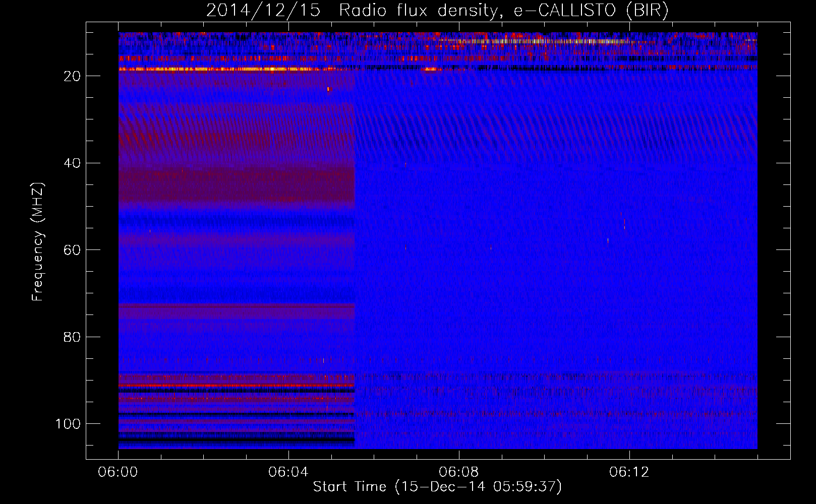Click the 'Start Time (15-Dec-14 05:59:37)' x-axis label
The height and width of the screenshot is (504, 816).
(x=437, y=487)
